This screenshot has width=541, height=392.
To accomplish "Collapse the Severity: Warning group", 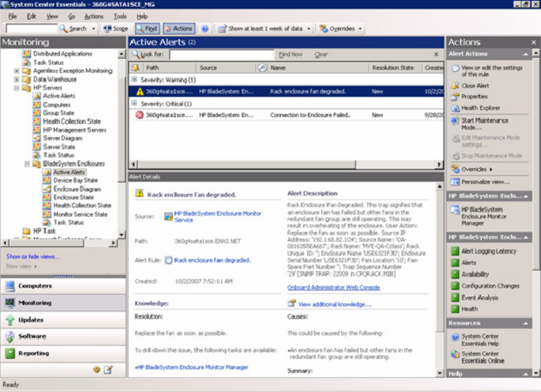I will click(134, 79).
